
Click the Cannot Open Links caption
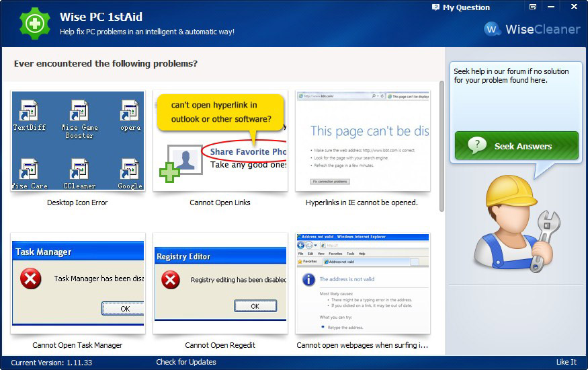pyautogui.click(x=220, y=202)
